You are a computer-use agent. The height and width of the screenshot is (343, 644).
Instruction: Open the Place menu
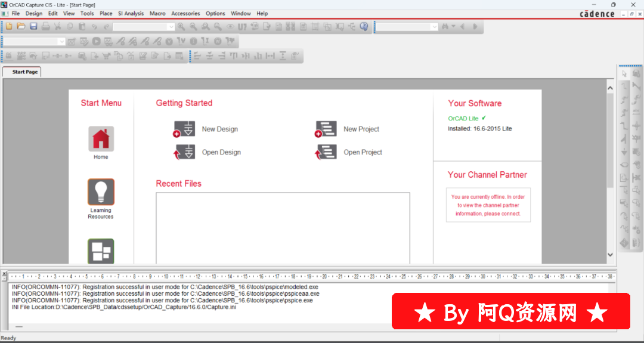pyautogui.click(x=106, y=14)
